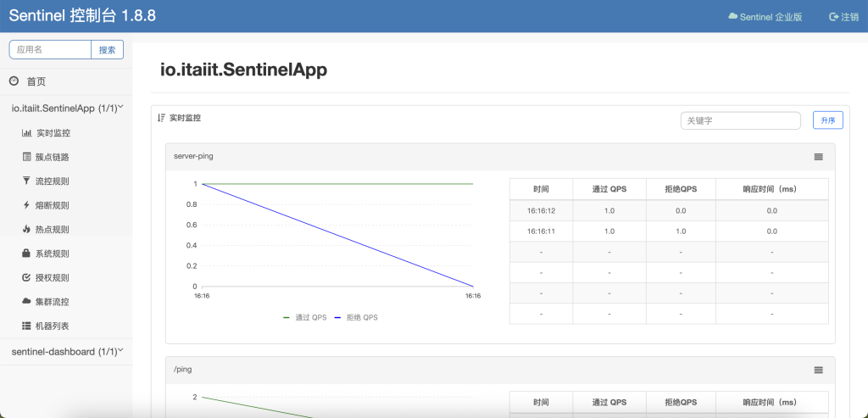The height and width of the screenshot is (418, 868).
Task: Focus the 应用名 search field
Action: coord(50,49)
